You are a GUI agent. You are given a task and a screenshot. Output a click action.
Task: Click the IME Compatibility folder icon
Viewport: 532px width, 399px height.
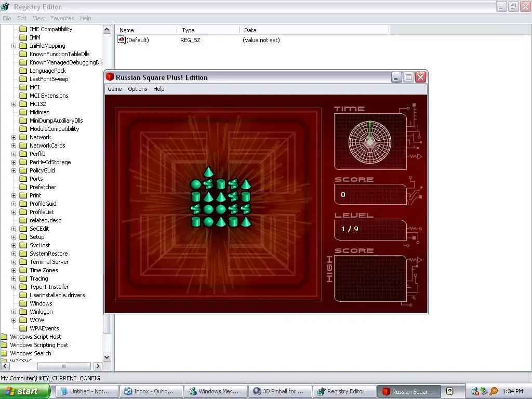click(x=23, y=29)
